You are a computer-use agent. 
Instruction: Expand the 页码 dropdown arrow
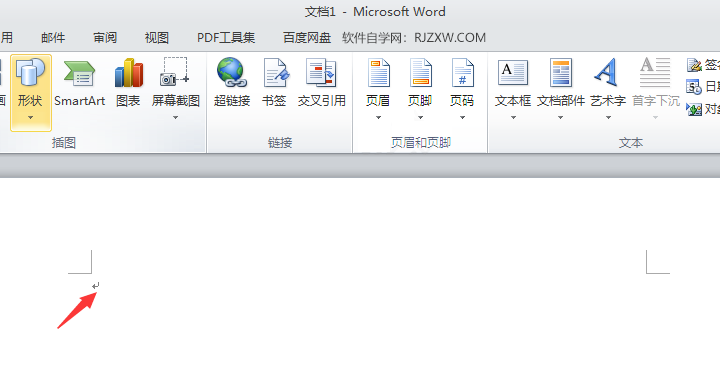point(462,118)
